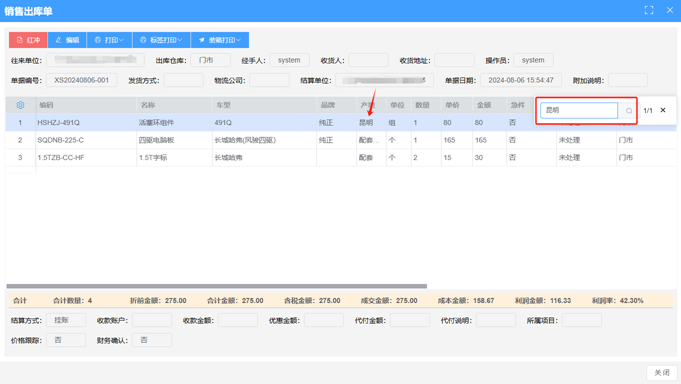The width and height of the screenshot is (681, 384).
Task: Click the 编辑 edit button
Action: (67, 40)
